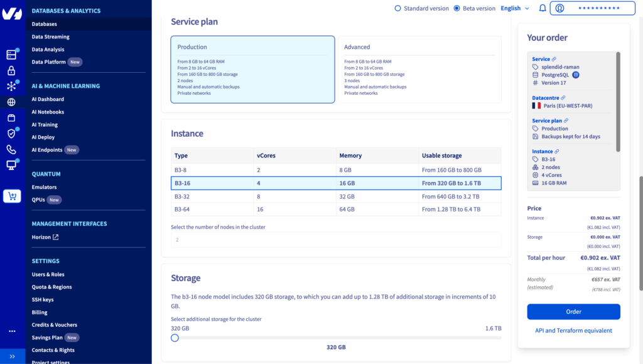Click the user account avatar icon

(x=559, y=8)
